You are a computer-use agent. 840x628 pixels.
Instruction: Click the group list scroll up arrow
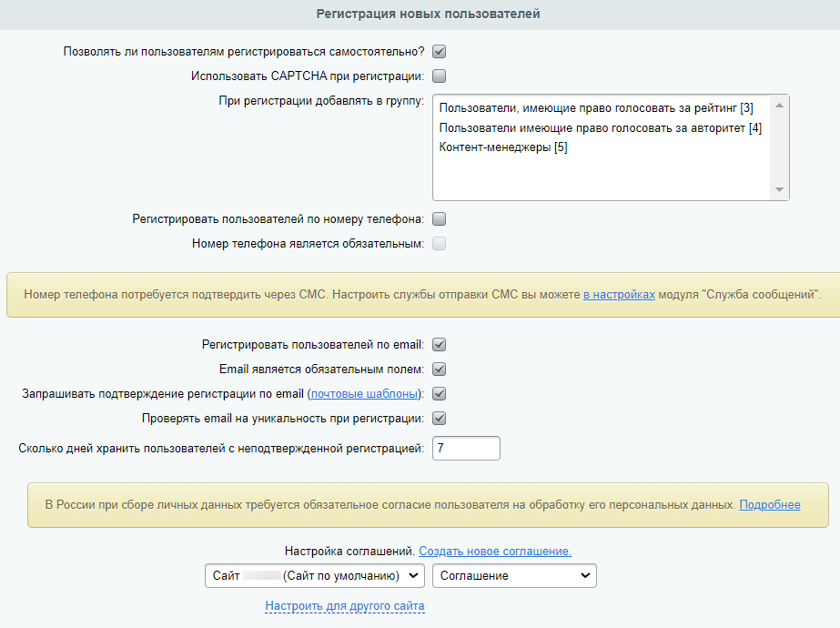[x=779, y=106]
